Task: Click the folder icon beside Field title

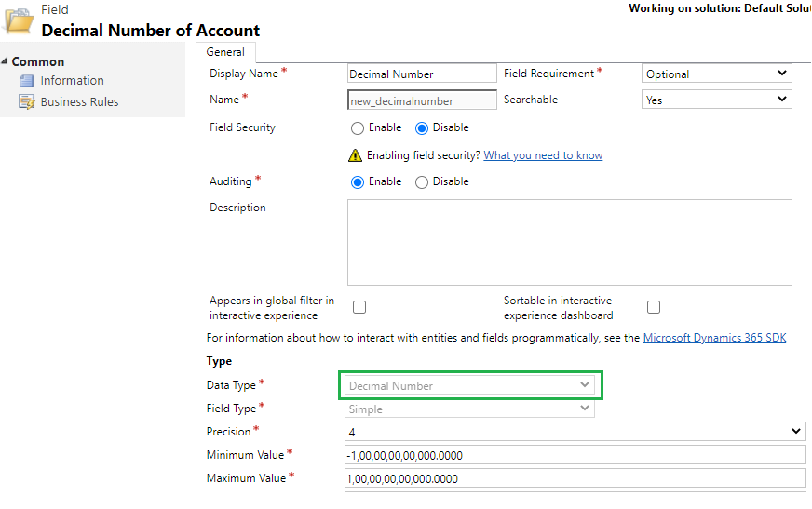Action: (19, 21)
